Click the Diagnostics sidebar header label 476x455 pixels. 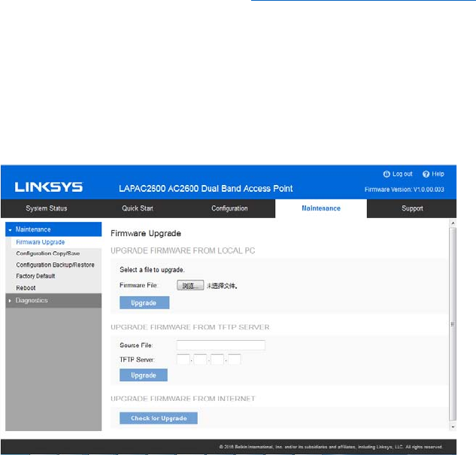pyautogui.click(x=32, y=301)
